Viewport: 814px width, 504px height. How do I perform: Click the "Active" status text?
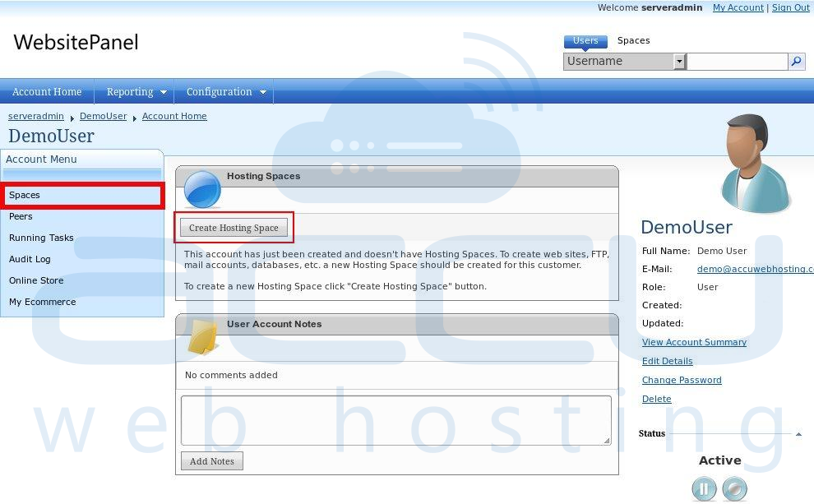(720, 460)
